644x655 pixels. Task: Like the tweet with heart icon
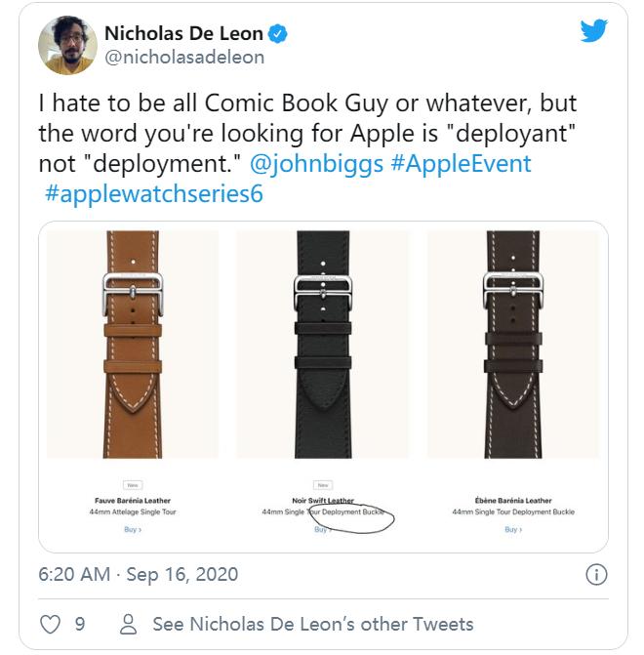[50, 624]
